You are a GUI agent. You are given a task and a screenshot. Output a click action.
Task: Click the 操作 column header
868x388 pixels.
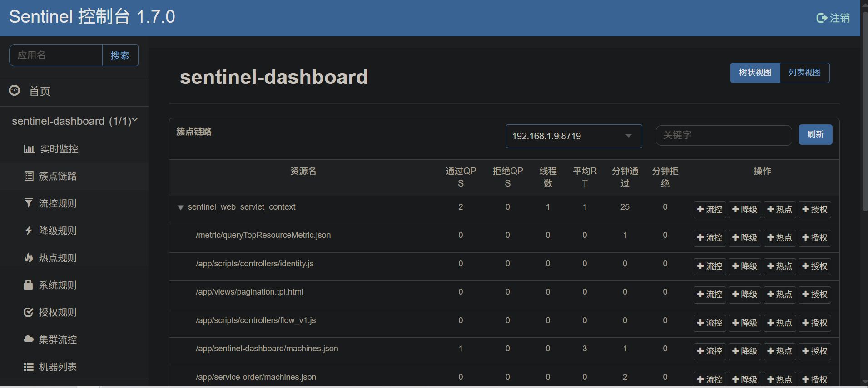pos(762,171)
